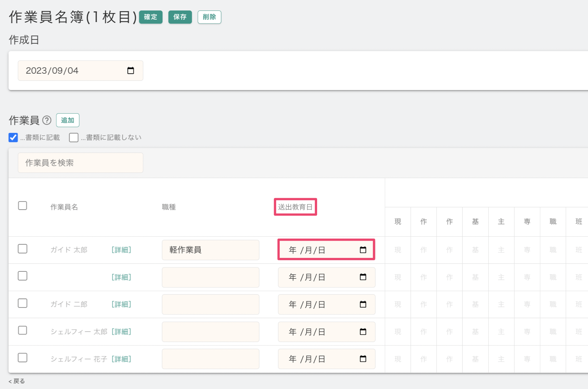Screen dimensions: 588x389
Task: Open calendar icon in シェルフィー 花子 row
Action: [x=363, y=359]
